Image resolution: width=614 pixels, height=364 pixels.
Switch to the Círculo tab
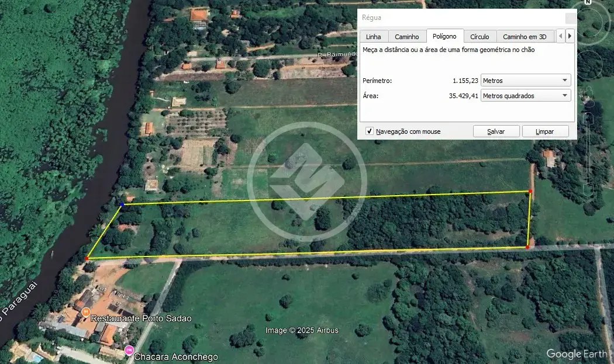pos(480,36)
